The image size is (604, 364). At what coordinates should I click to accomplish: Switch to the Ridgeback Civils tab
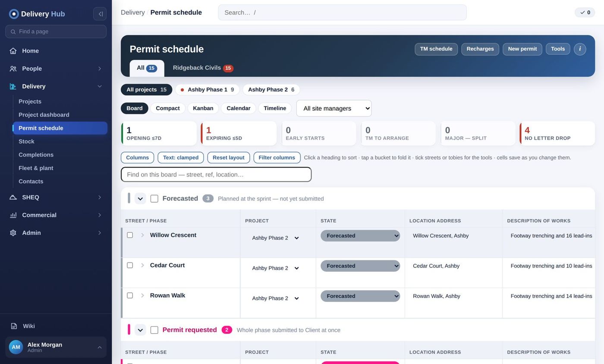pos(203,68)
